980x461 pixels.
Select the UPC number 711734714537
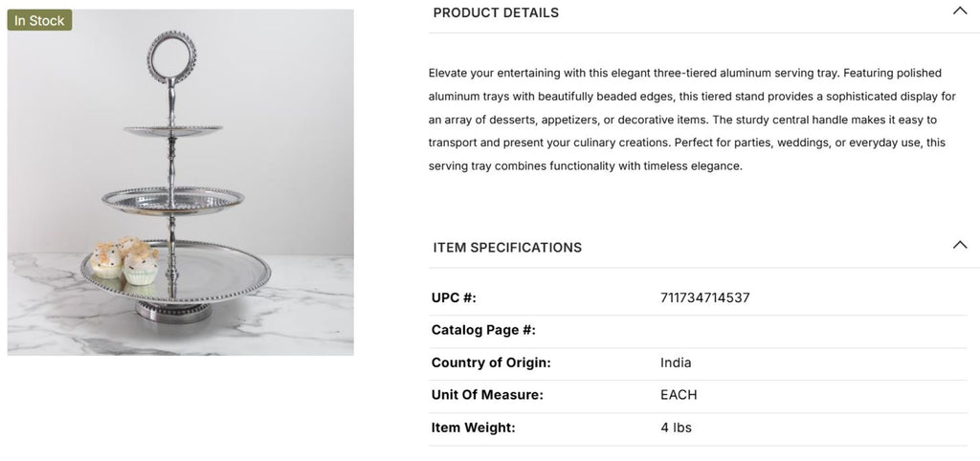(704, 297)
